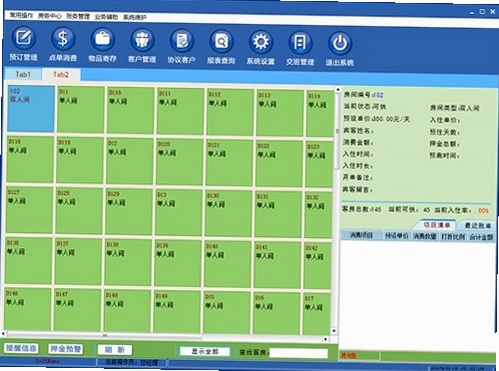Select room D136 tile

(x=28, y=261)
